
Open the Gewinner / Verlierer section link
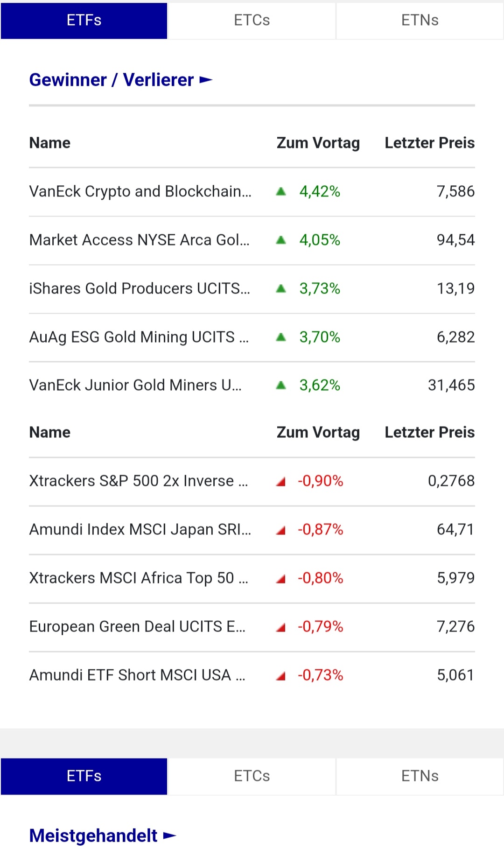[x=111, y=80]
